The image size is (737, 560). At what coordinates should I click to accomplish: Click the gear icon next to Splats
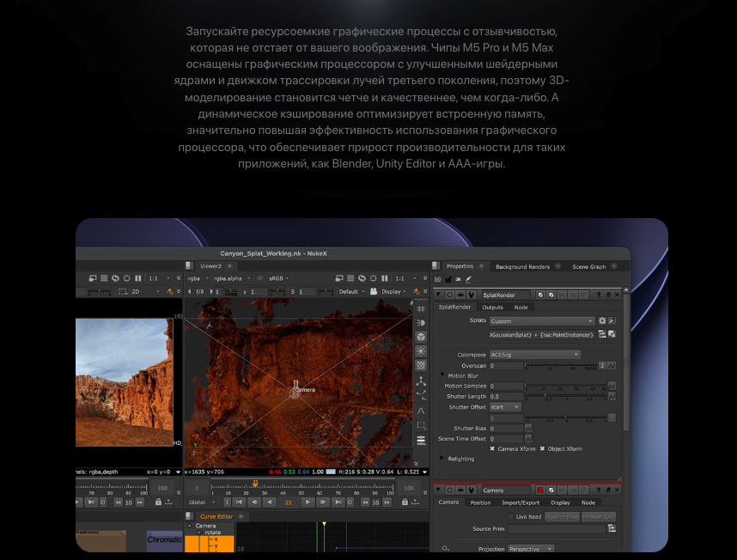click(602, 321)
